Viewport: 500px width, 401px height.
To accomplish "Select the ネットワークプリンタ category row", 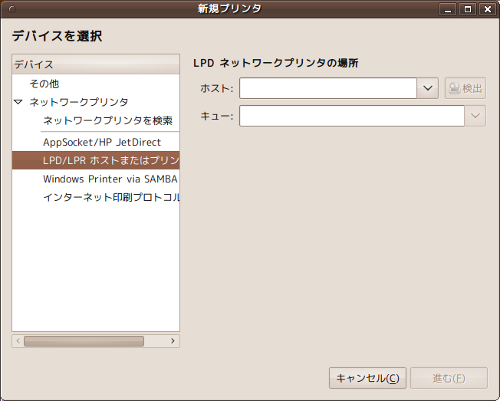I will pyautogui.click(x=96, y=102).
